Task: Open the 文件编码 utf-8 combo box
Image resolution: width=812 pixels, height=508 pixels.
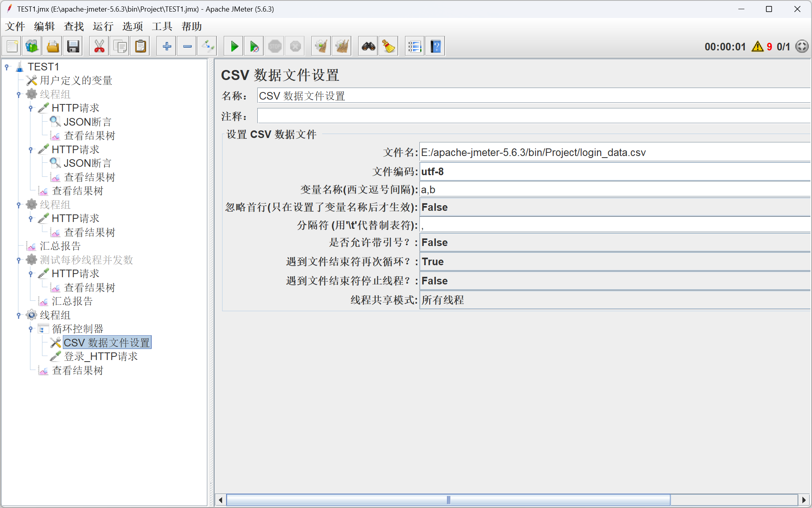Action: coord(615,172)
